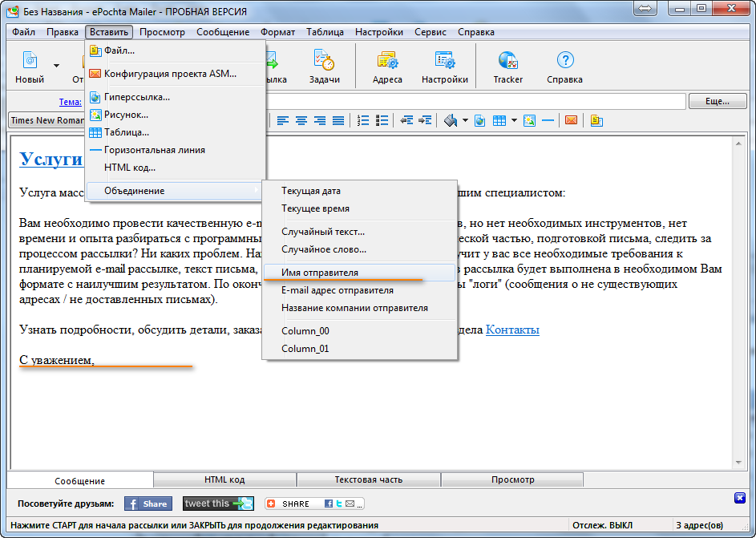Viewport: 756px width, 538px height.
Task: Select Текущее время from the submenu
Action: pyautogui.click(x=360, y=208)
